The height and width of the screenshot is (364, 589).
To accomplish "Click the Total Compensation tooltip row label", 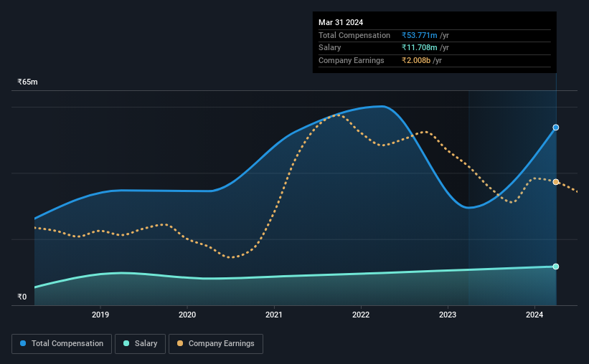I will (354, 35).
